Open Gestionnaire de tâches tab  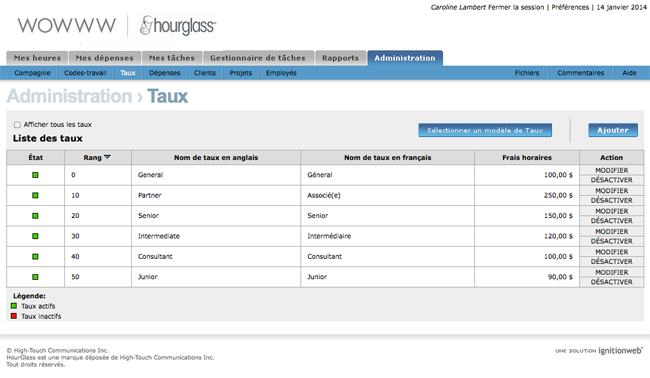[x=257, y=58]
